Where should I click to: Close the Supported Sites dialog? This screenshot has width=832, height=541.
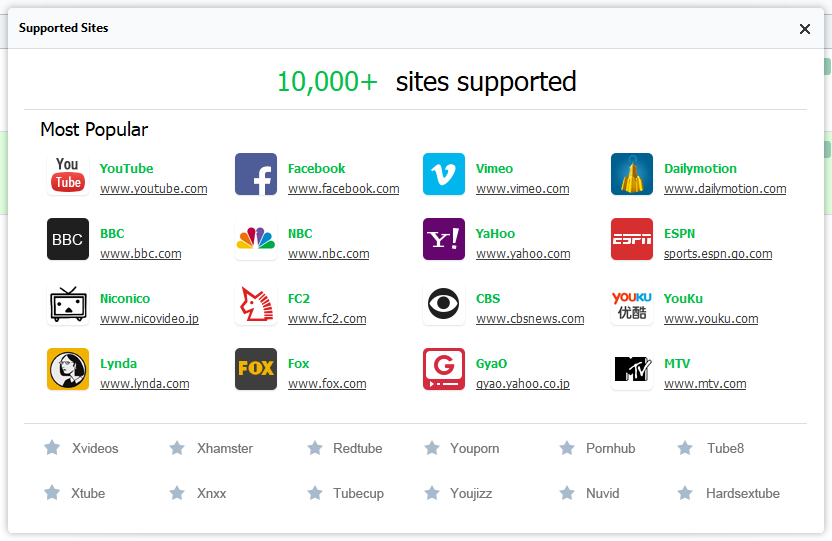tap(804, 29)
